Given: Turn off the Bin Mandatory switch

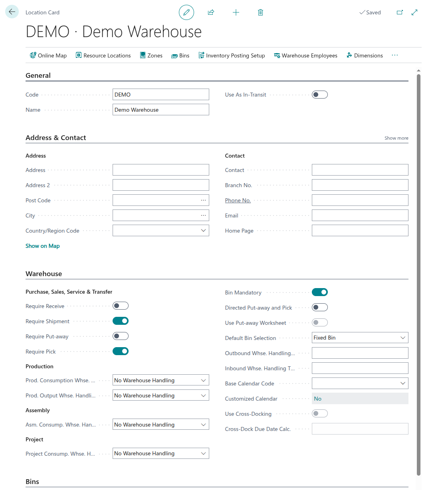Looking at the screenshot, I should (320, 292).
